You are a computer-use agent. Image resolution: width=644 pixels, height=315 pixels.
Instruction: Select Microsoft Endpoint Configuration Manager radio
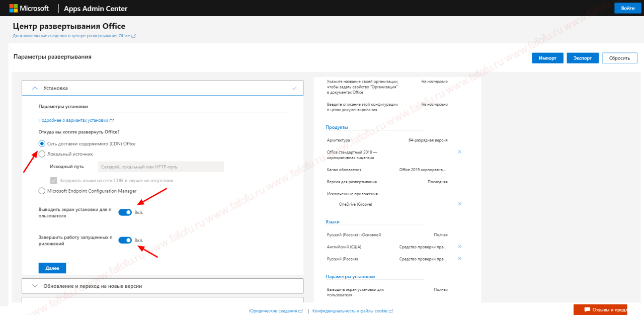click(42, 191)
